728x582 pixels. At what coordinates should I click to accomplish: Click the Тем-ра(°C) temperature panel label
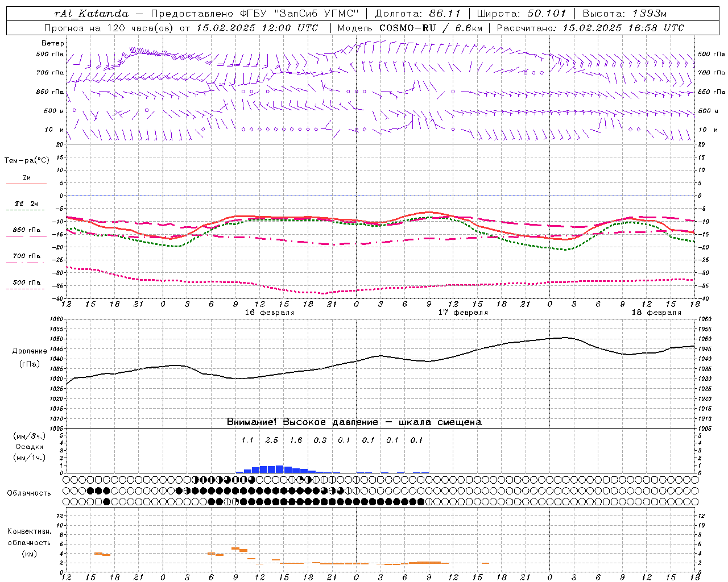click(x=27, y=160)
